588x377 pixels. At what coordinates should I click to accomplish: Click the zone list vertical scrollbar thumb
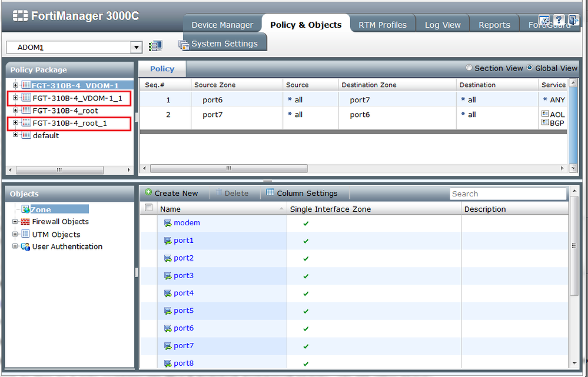pos(573,246)
